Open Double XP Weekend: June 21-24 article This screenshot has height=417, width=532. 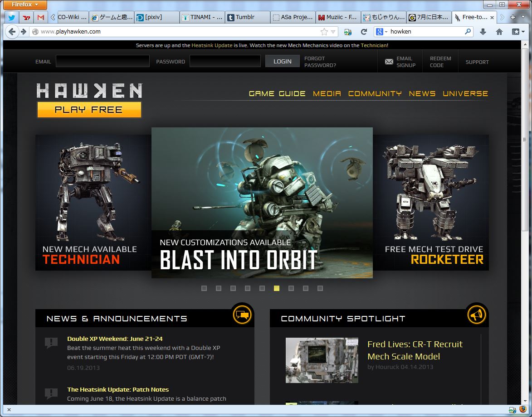pos(115,339)
